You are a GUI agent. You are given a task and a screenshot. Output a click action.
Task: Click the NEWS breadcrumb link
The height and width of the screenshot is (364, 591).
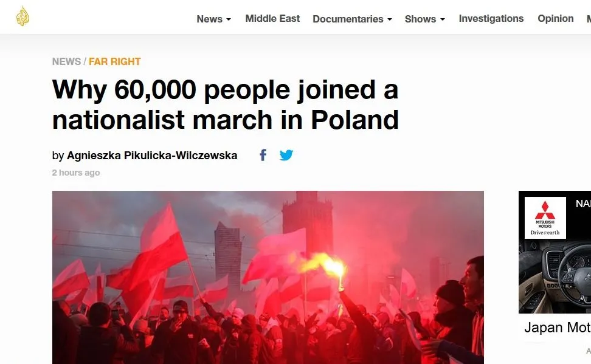[x=66, y=61]
